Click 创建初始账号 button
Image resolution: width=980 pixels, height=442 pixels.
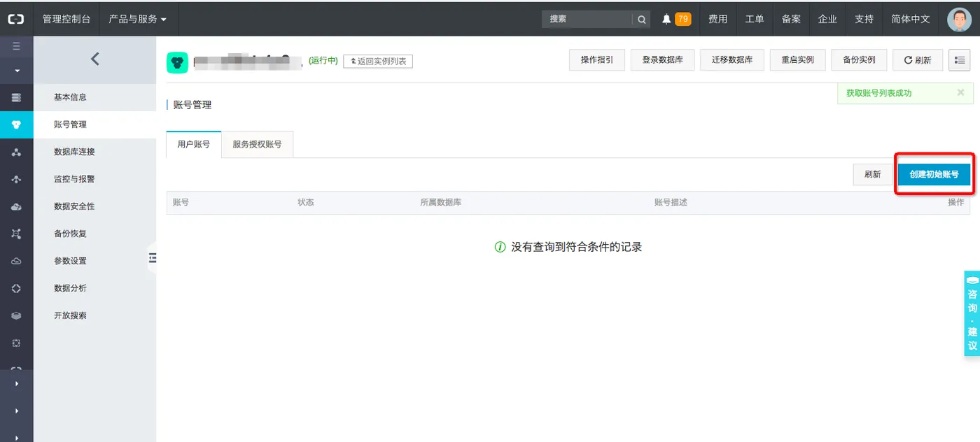click(x=934, y=174)
